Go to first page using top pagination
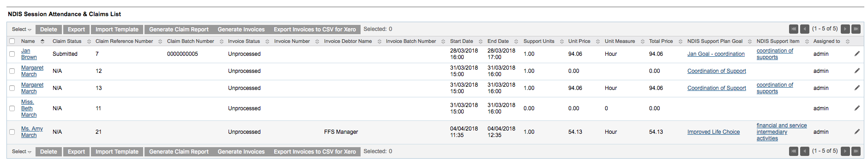 coord(794,29)
